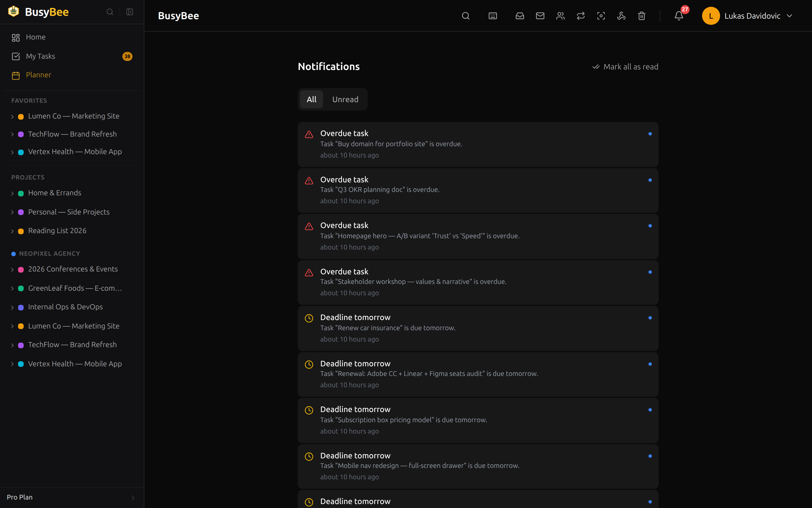Open Home in the sidebar
Viewport: 812px width, 508px height.
[72, 37]
